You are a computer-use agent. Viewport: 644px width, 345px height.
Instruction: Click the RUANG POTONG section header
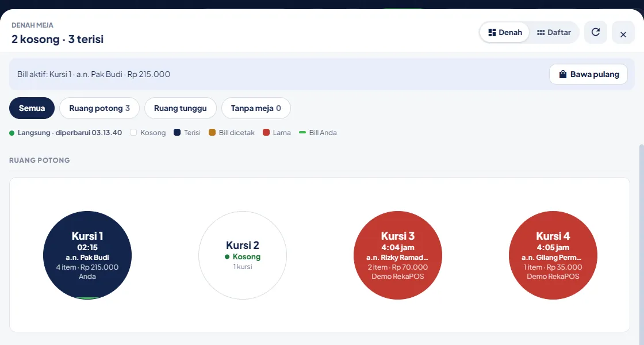point(40,160)
